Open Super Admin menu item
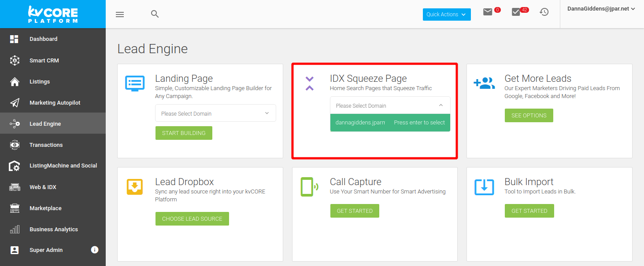Viewport: 644px width, 266px height. tap(53, 250)
